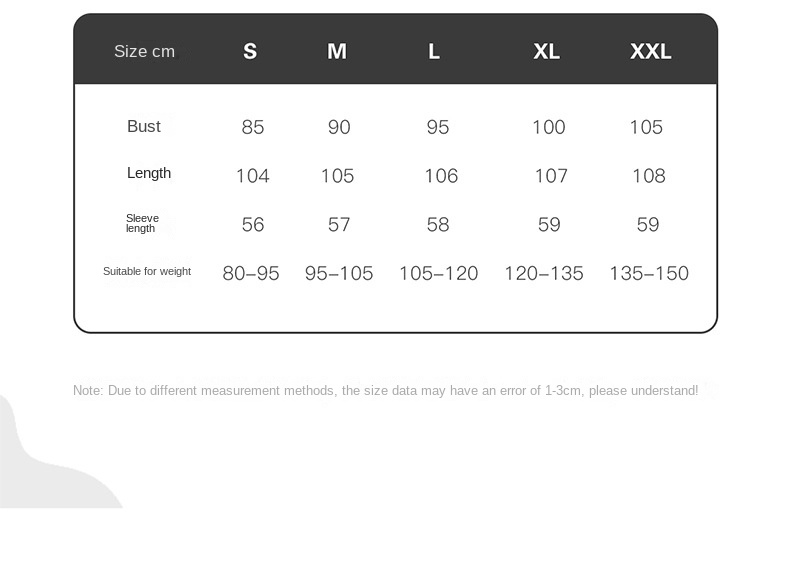Click the XXL size column header
This screenshot has height=562, width=790.
pos(650,52)
